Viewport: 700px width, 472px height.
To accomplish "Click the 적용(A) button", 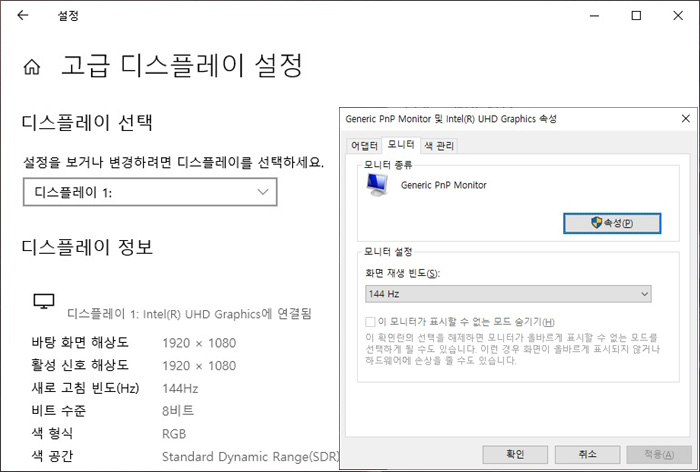I will pyautogui.click(x=659, y=455).
